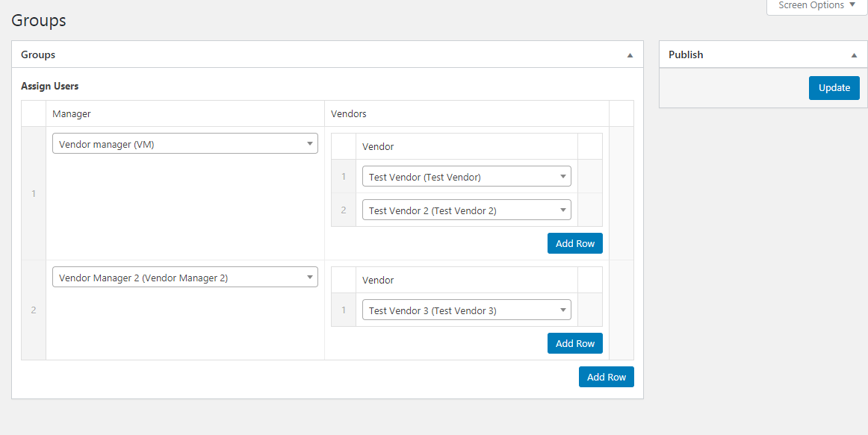
Task: Click vendor row handle for Test Vendor 2
Action: point(344,210)
